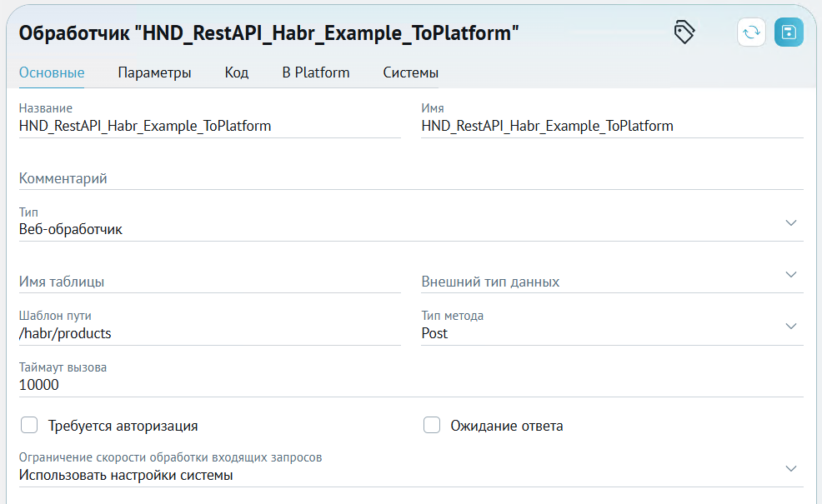The width and height of the screenshot is (822, 504).
Task: Click the Post method value
Action: coord(434,333)
